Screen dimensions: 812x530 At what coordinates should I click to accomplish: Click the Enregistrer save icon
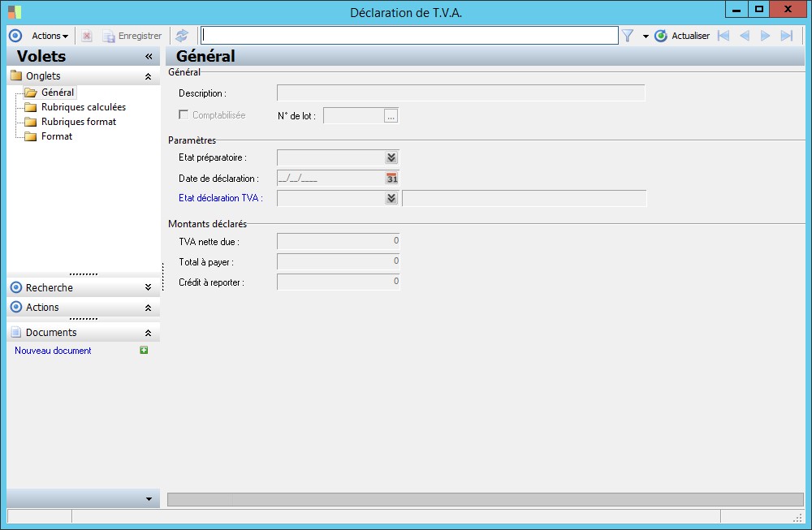(x=108, y=36)
